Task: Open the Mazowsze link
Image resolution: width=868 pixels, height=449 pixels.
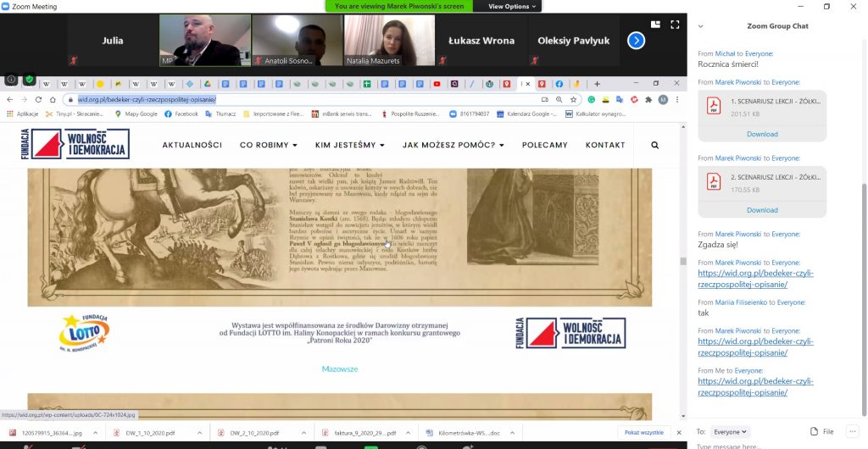Action: click(x=340, y=369)
